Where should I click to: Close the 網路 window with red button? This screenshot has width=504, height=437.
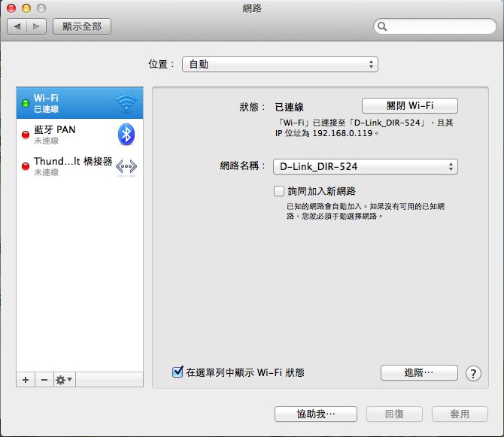[x=11, y=8]
